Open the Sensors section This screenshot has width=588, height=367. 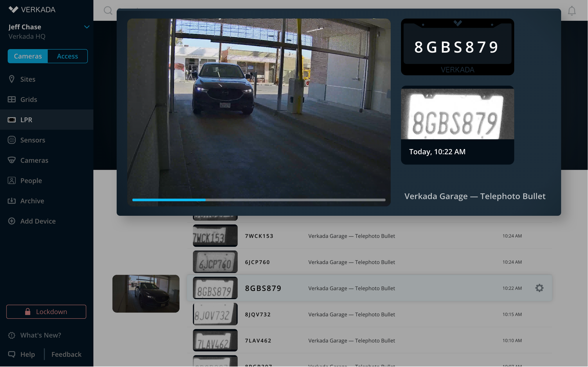(32, 140)
